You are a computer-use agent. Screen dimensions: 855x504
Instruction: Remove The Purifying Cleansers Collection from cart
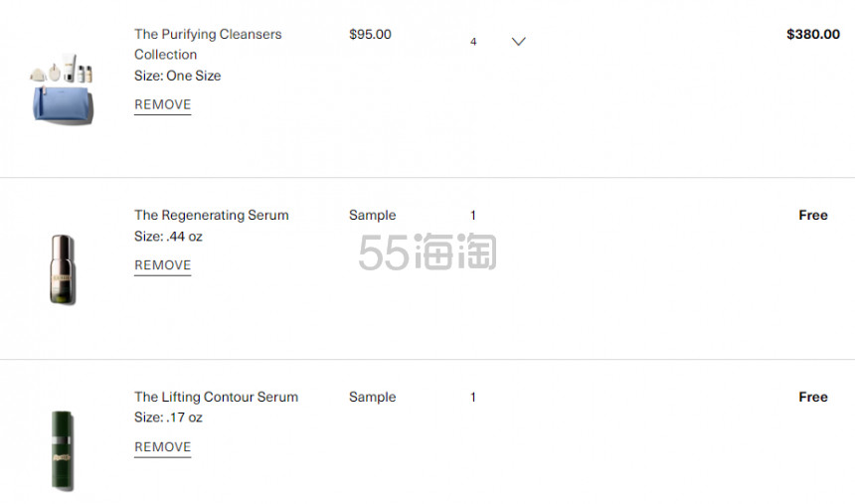click(x=162, y=104)
